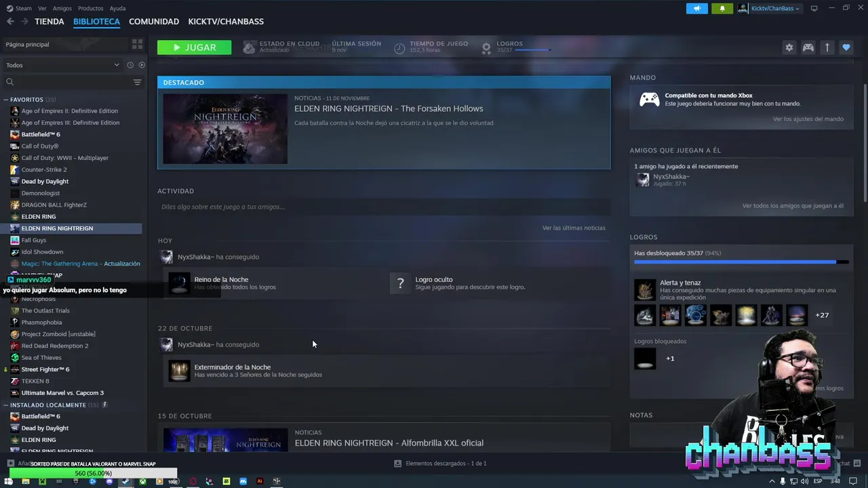Select Battlefield 6 under FAVORITOS
The image size is (868, 488).
pos(41,134)
